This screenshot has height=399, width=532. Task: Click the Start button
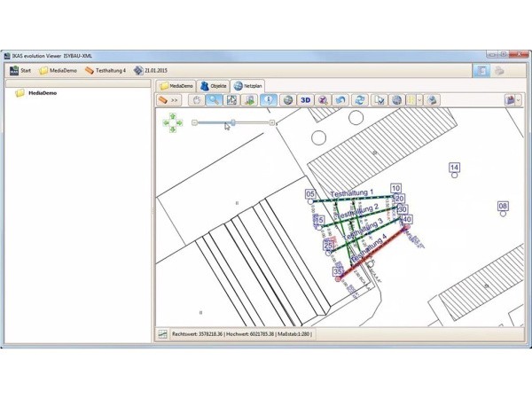pyautogui.click(x=20, y=70)
